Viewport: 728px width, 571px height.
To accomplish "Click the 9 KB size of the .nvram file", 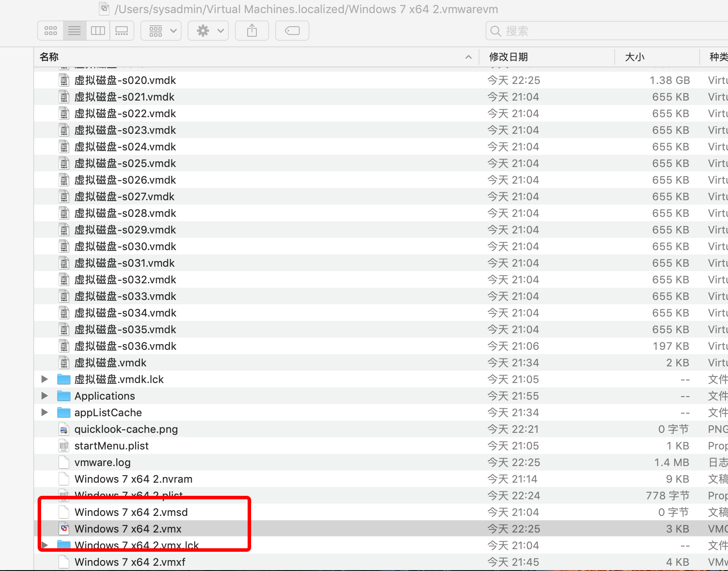I will point(678,479).
